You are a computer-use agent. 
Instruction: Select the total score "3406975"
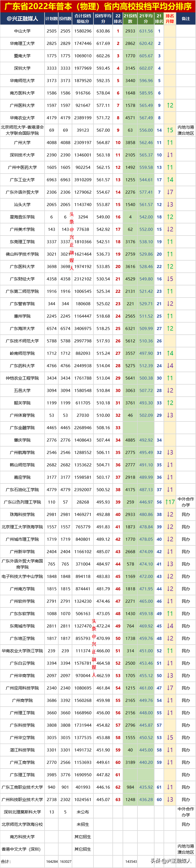tap(83, 329)
